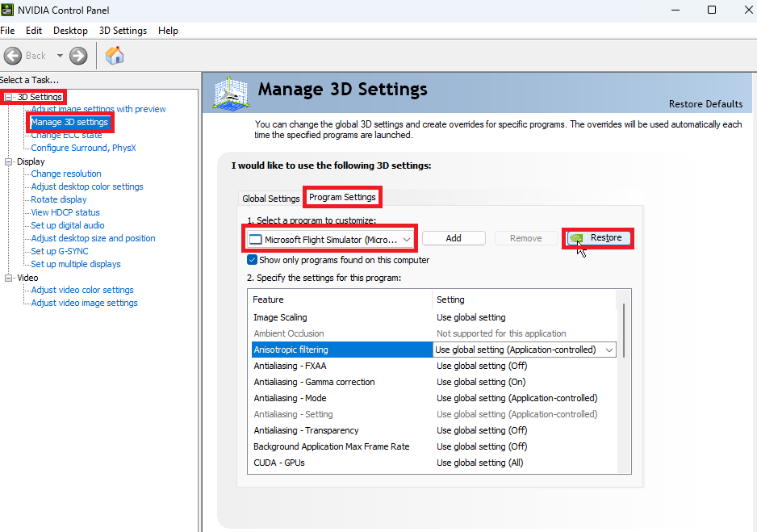The width and height of the screenshot is (757, 532).
Task: Open Rotate display page
Action: [59, 199]
